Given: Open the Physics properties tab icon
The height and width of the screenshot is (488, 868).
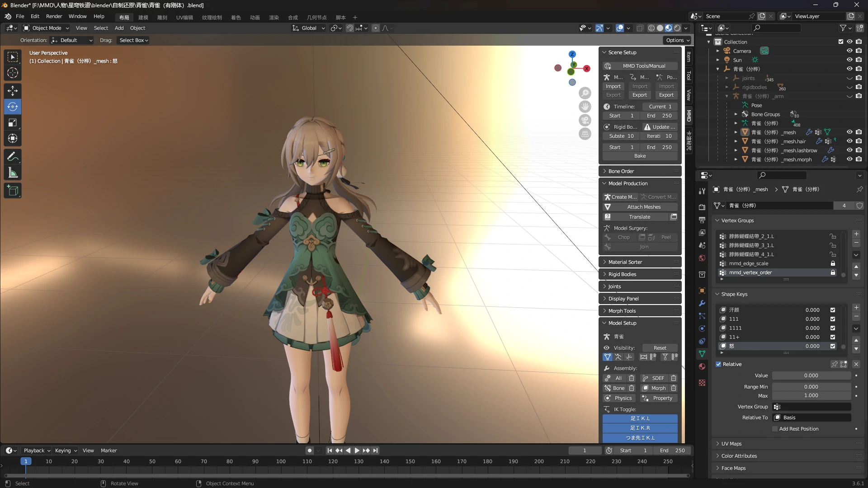Looking at the screenshot, I should (x=702, y=328).
